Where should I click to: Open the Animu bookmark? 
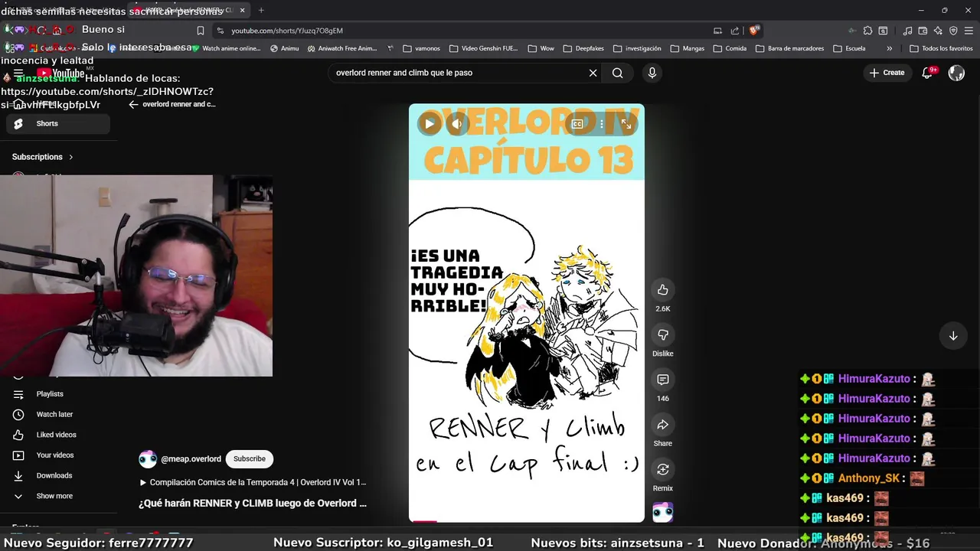(x=284, y=48)
